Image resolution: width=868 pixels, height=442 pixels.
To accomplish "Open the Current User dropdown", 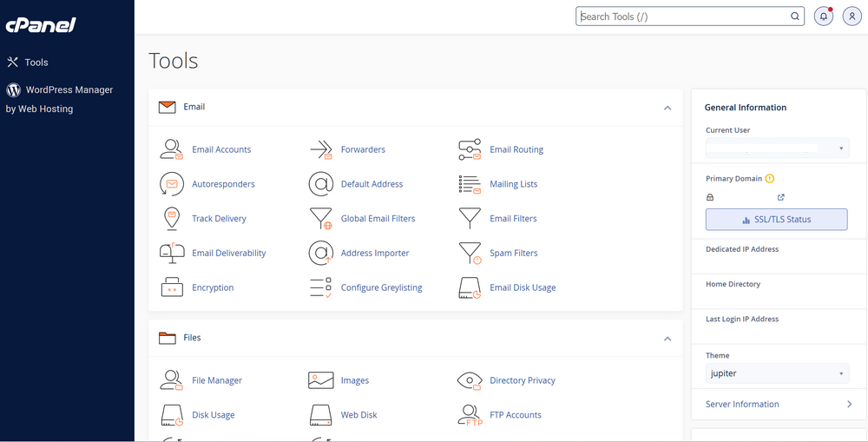I will point(777,148).
